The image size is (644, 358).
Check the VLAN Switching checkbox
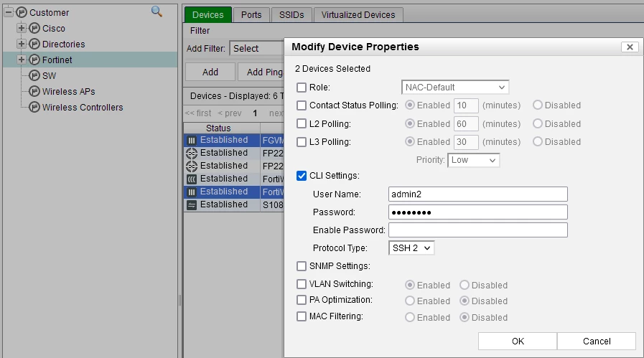302,284
